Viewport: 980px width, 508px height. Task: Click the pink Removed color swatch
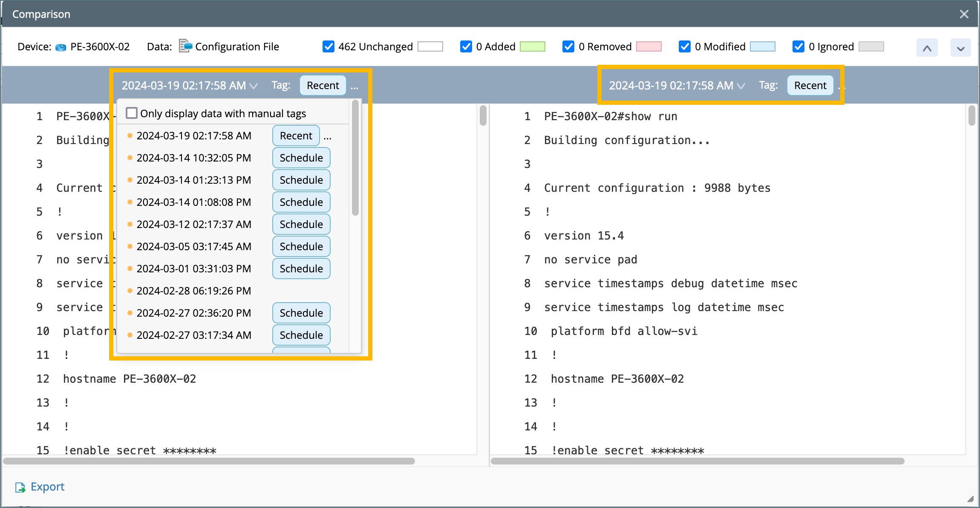pos(649,46)
